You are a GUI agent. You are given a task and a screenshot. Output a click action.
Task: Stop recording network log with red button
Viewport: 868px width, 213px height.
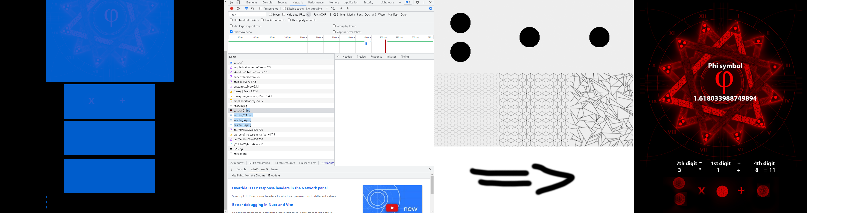pos(232,8)
